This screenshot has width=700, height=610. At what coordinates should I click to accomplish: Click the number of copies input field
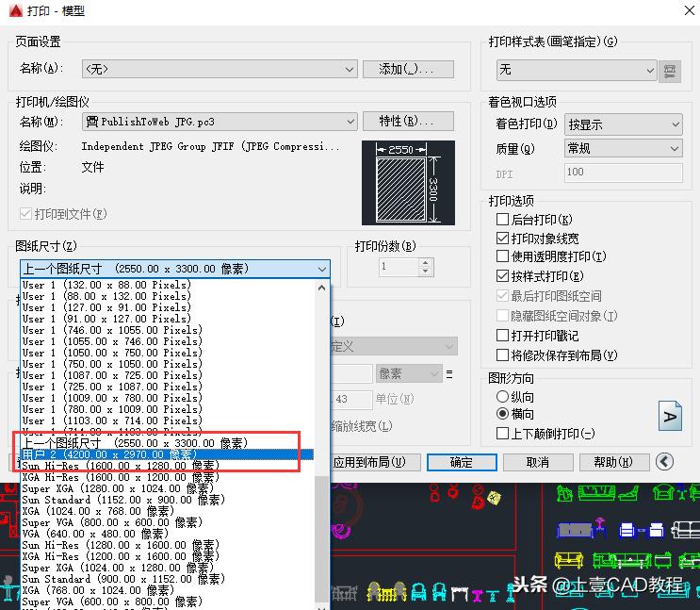(399, 267)
